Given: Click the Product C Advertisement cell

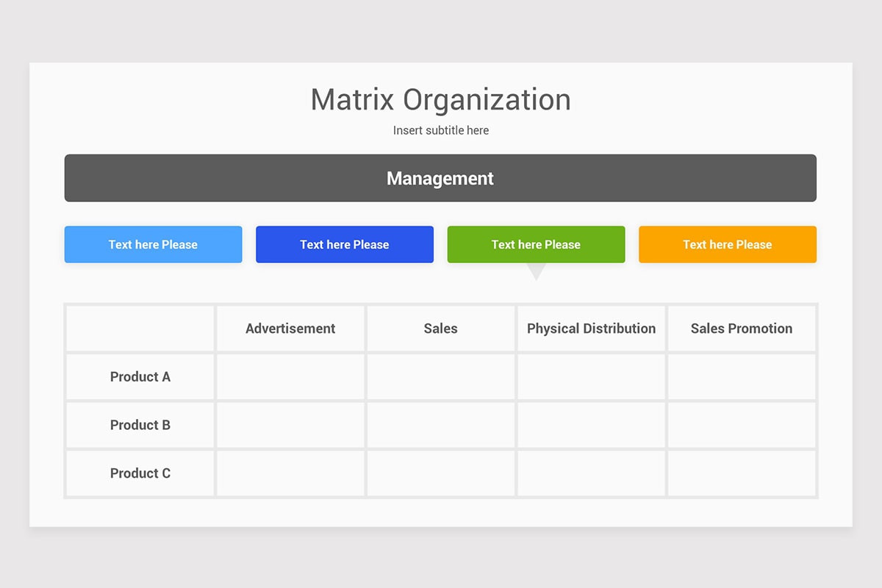Looking at the screenshot, I should (x=290, y=473).
